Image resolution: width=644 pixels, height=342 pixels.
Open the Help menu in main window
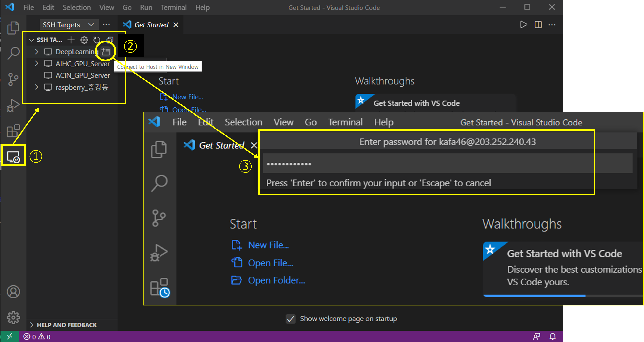[x=202, y=7]
